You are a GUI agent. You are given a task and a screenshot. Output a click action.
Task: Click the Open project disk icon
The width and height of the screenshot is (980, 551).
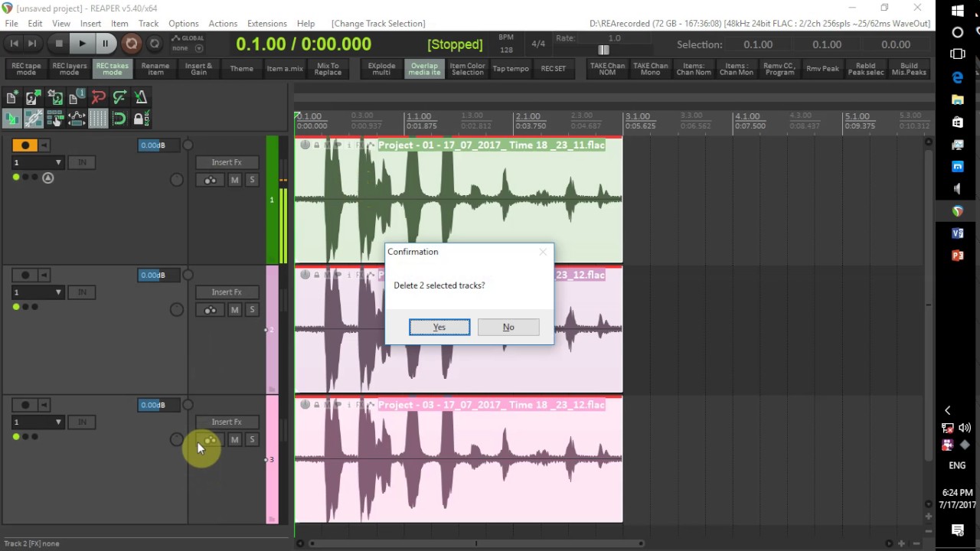pyautogui.click(x=33, y=97)
